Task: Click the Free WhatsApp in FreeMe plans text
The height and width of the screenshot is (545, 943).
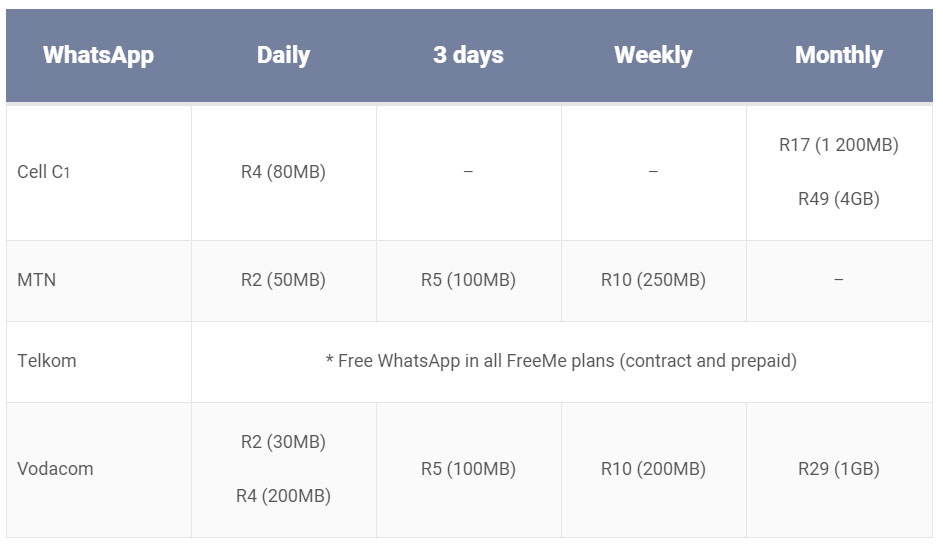Action: tap(561, 361)
